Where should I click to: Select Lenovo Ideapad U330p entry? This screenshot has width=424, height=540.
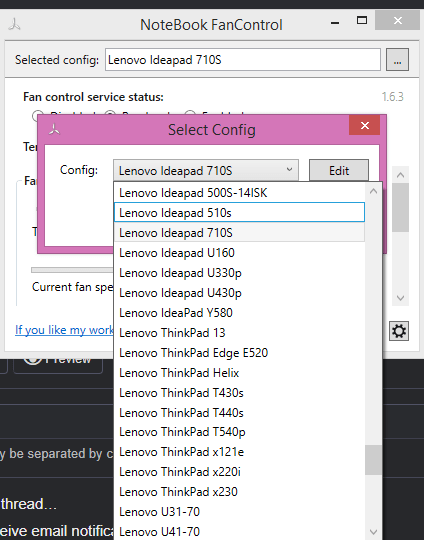(239, 272)
